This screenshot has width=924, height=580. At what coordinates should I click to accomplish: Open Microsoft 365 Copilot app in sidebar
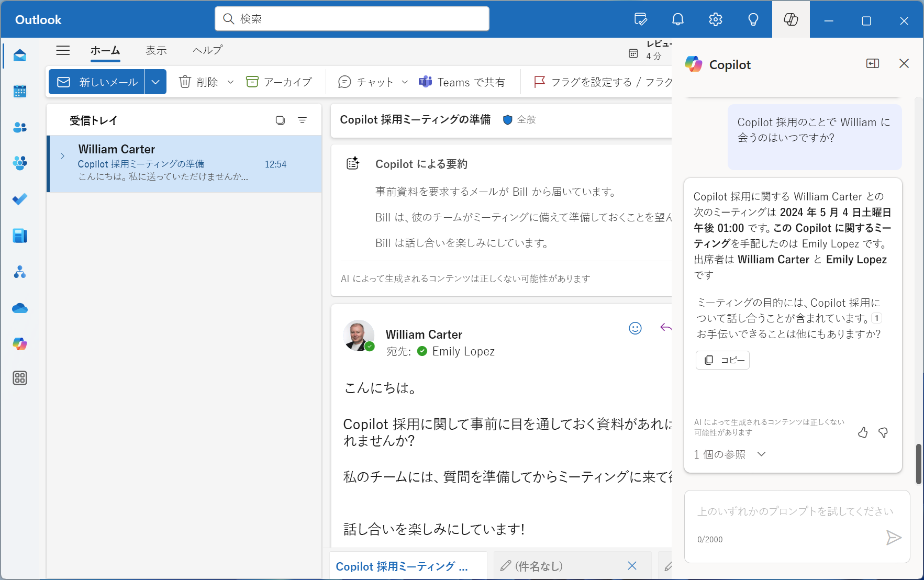tap(20, 344)
